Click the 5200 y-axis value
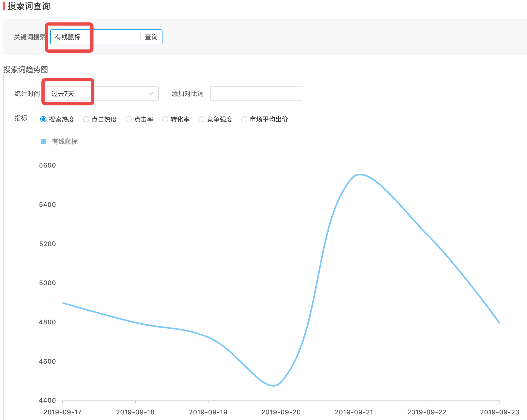The image size is (527, 420). [48, 244]
